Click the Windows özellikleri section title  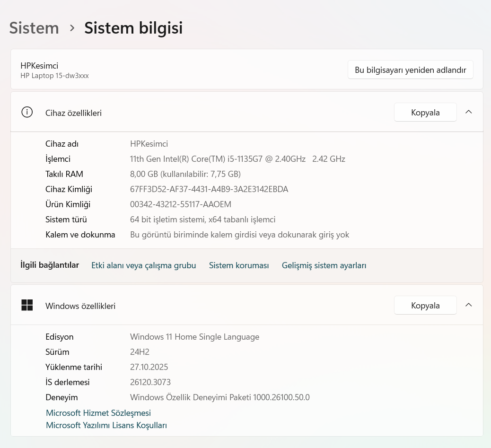(80, 306)
